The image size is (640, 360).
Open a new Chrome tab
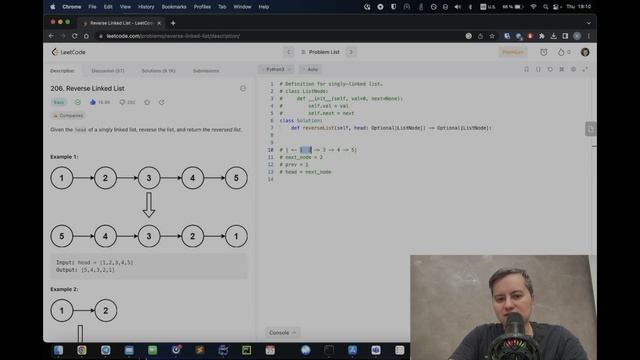click(173, 23)
